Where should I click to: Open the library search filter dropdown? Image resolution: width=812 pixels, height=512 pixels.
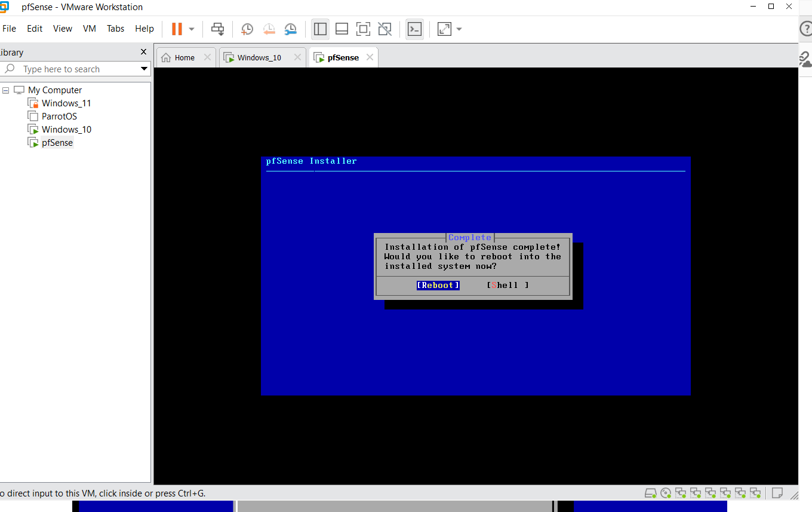coord(144,69)
